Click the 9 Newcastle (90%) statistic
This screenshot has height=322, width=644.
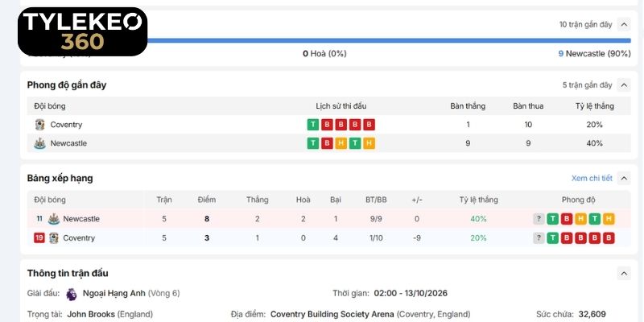[x=594, y=54]
